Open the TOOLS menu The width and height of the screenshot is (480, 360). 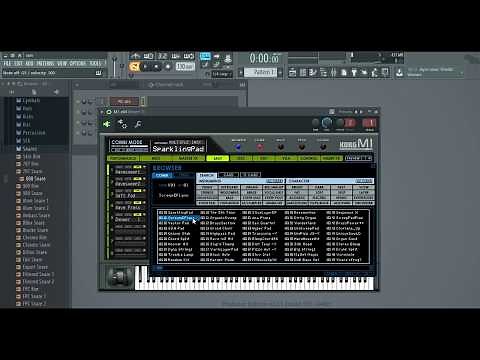tap(95, 63)
